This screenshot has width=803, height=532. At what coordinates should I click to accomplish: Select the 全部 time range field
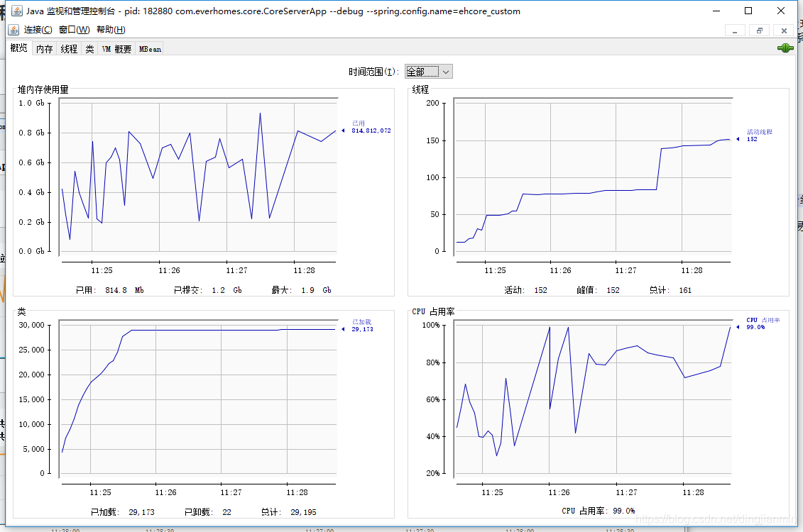pos(422,72)
